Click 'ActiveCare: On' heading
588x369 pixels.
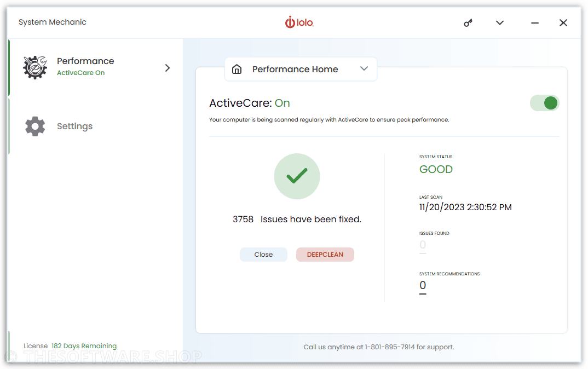pos(249,103)
